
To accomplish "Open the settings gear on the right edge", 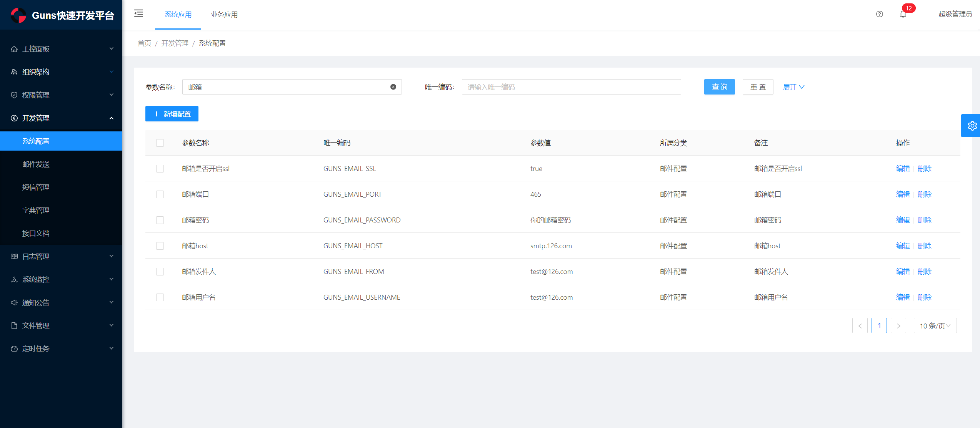I will click(x=972, y=126).
